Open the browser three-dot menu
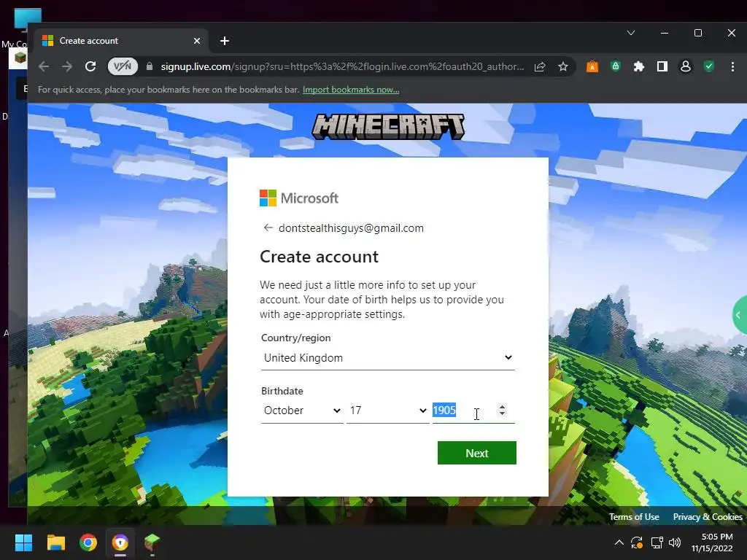747x560 pixels. (732, 66)
